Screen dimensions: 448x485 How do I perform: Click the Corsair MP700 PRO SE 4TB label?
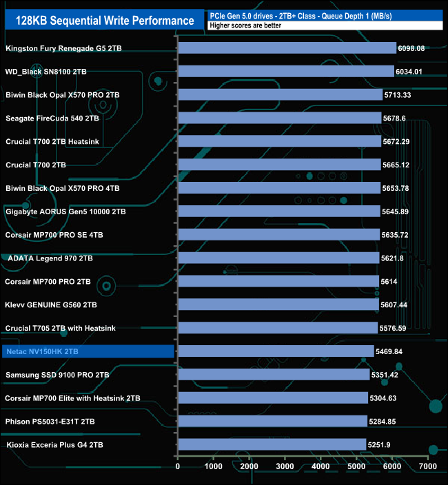(54, 235)
